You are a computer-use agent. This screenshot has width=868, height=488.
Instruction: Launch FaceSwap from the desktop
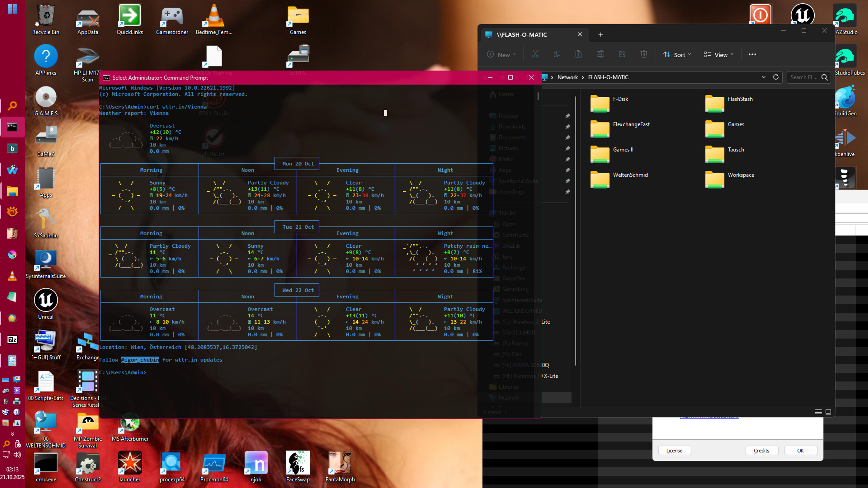(x=298, y=467)
